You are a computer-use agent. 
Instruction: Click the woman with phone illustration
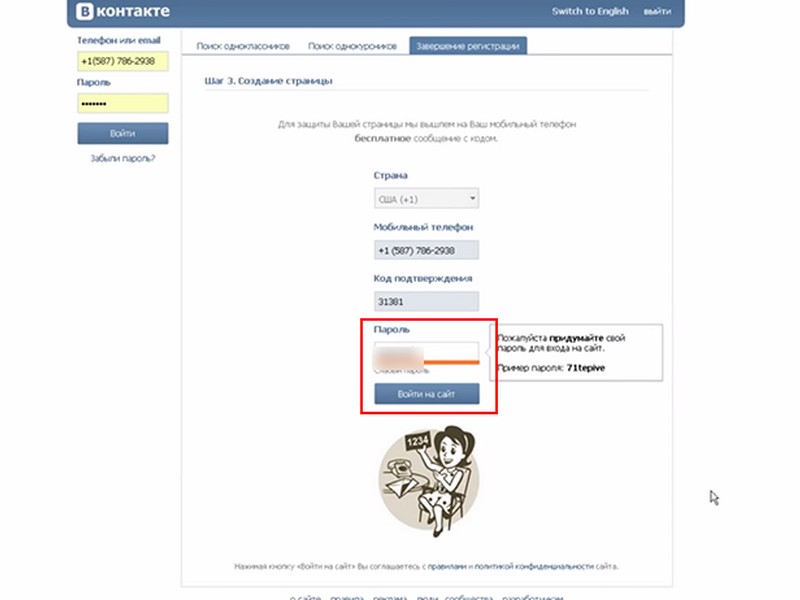[429, 481]
